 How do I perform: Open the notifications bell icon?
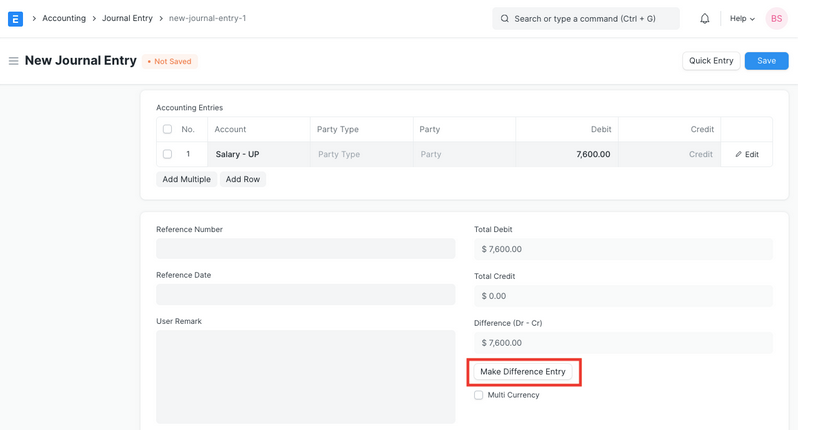(704, 19)
